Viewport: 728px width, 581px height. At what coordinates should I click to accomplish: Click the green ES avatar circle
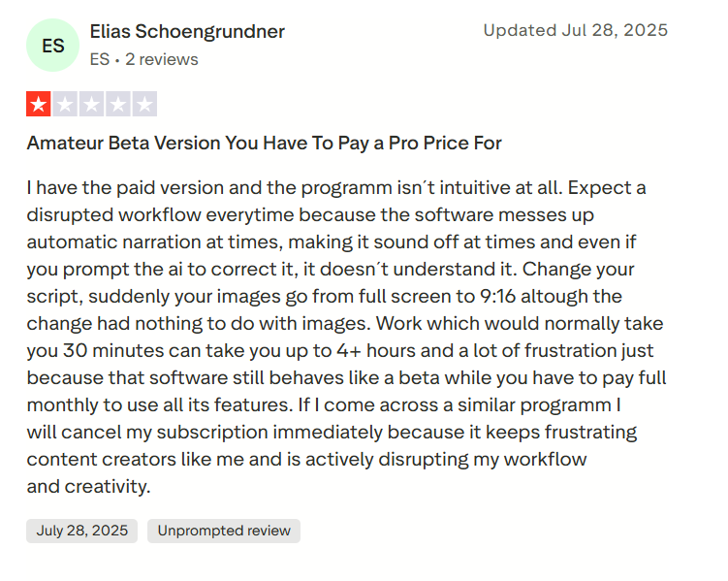(53, 45)
